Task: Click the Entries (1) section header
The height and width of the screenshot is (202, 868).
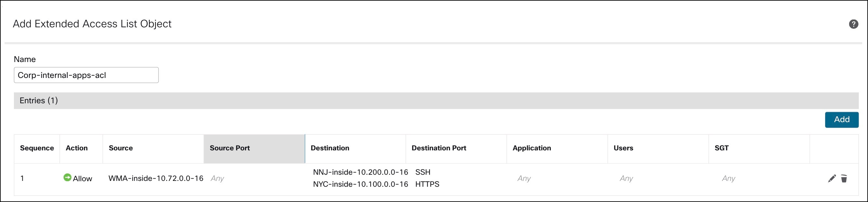Action: point(39,101)
